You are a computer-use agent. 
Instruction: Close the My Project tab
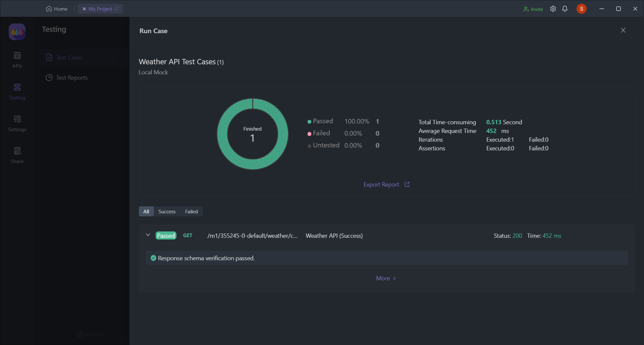(x=84, y=9)
